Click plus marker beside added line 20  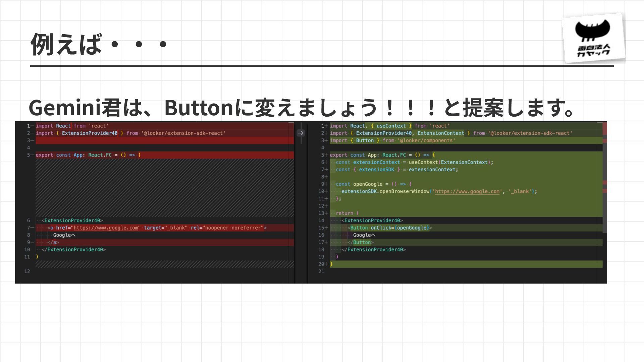pyautogui.click(x=327, y=264)
